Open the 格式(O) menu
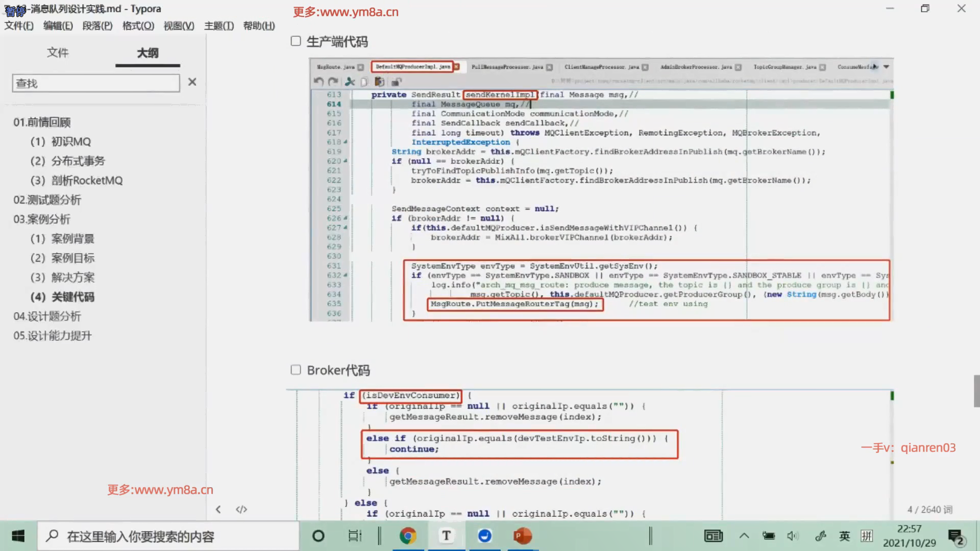This screenshot has width=980, height=551. tap(138, 26)
